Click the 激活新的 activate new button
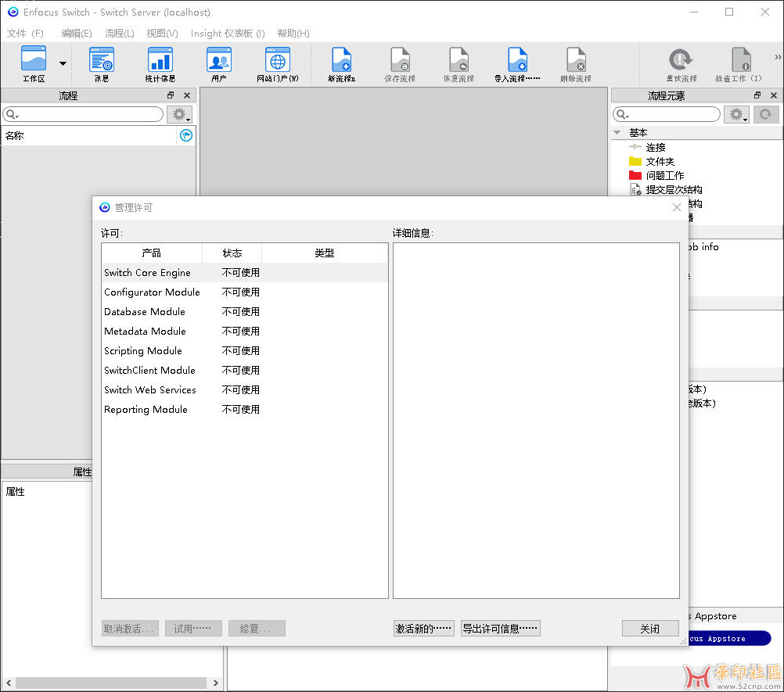Viewport: 784px width, 692px height. pyautogui.click(x=423, y=629)
